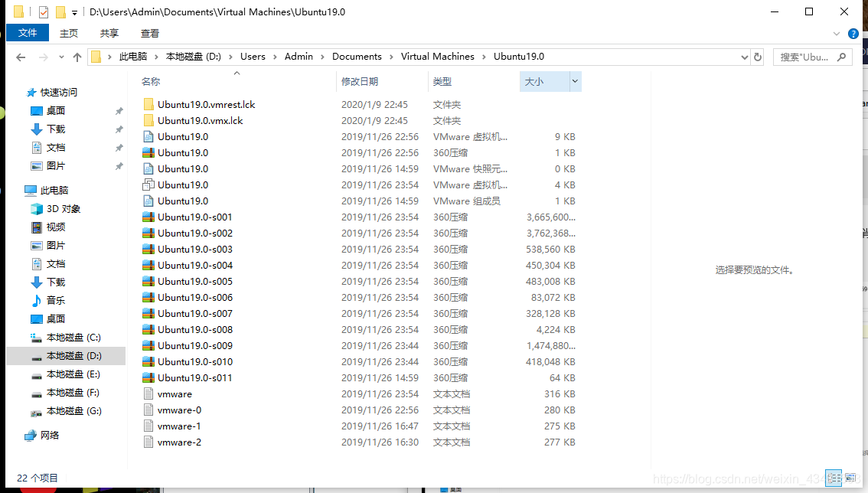Select 快速访问 in the navigation pane

click(x=58, y=93)
